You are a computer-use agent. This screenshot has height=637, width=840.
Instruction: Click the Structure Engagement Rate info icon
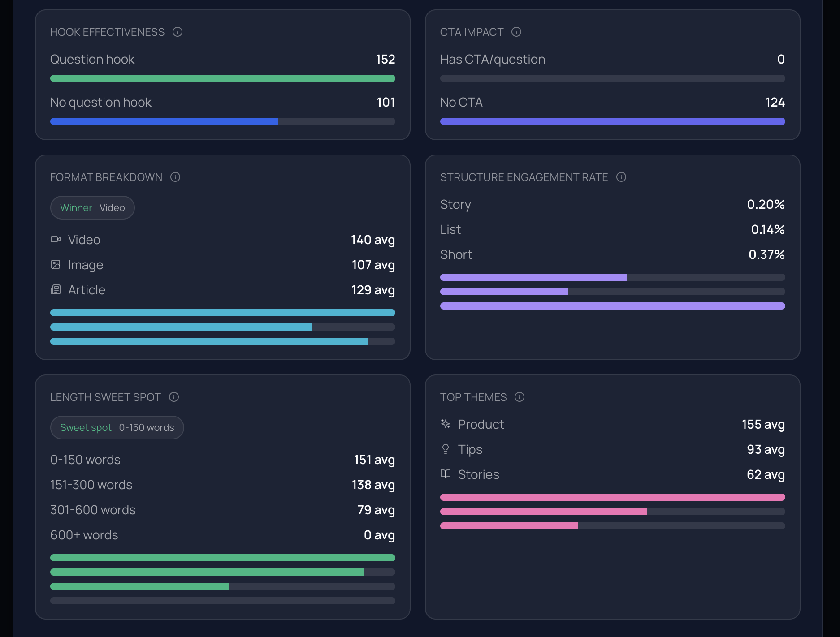click(621, 177)
